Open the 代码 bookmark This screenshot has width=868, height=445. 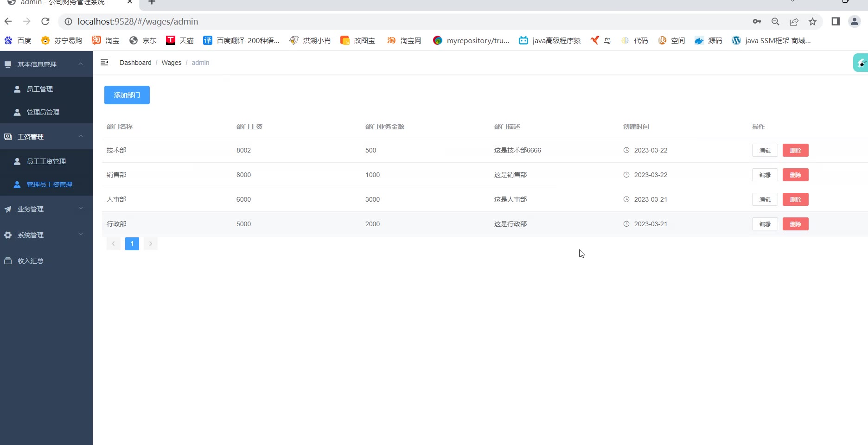pyautogui.click(x=634, y=40)
